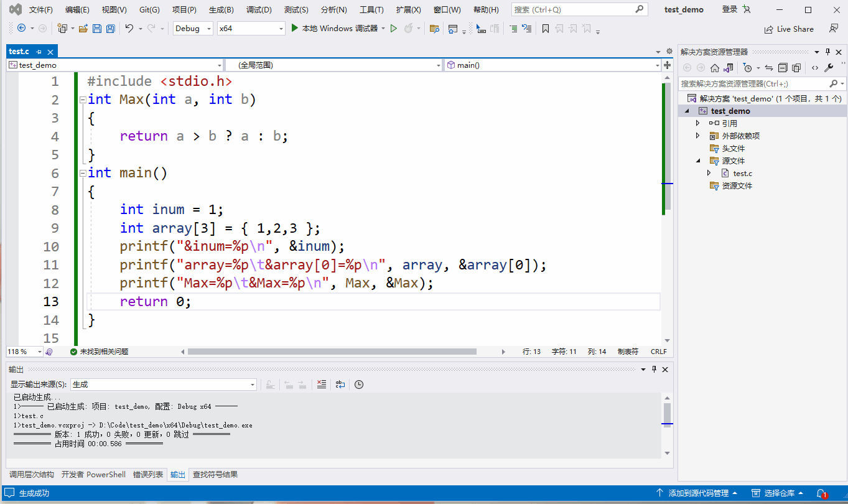Click 添加到源代码管理 in status bar
Screen dimensions: 848x504
click(x=698, y=493)
